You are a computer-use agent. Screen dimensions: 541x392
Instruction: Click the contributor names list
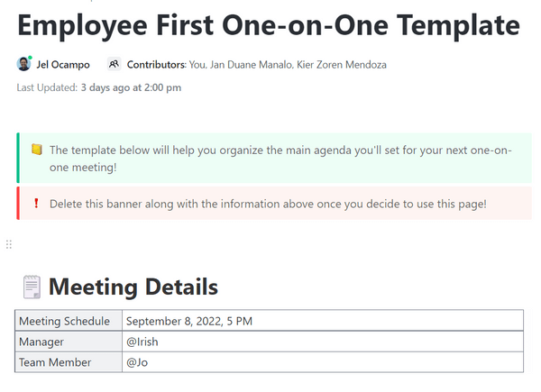288,65
